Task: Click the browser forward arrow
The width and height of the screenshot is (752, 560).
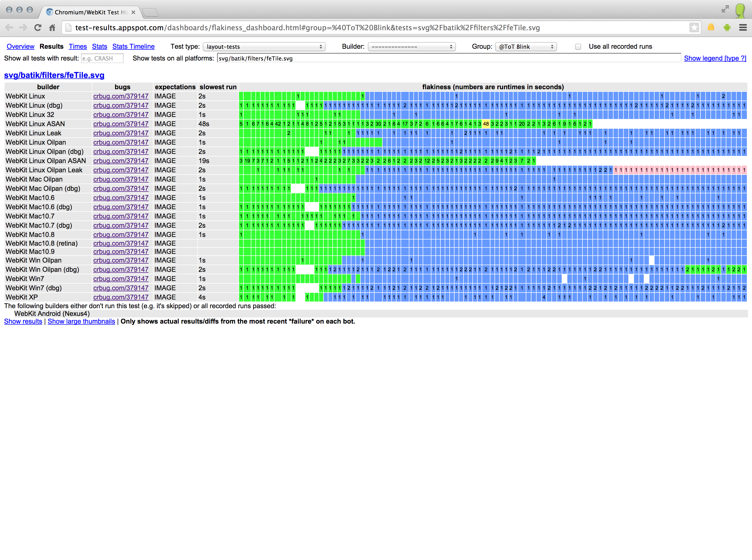Action: (23, 28)
